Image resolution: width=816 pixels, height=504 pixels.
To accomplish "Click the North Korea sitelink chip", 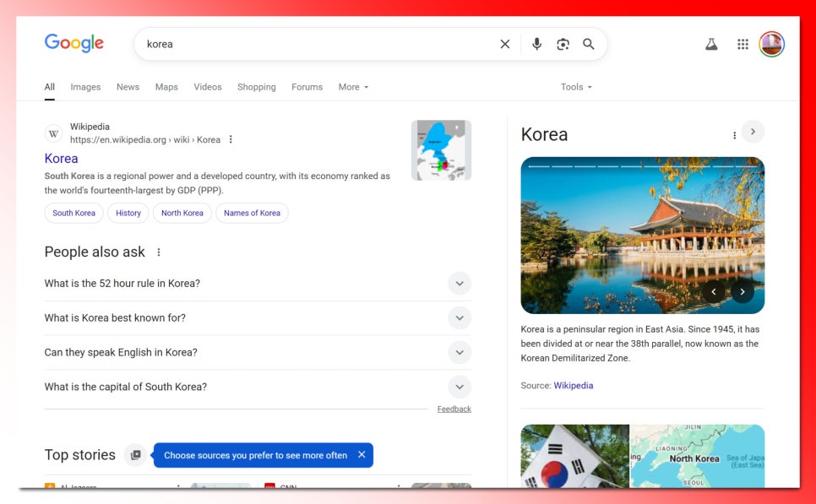I will click(x=182, y=214).
